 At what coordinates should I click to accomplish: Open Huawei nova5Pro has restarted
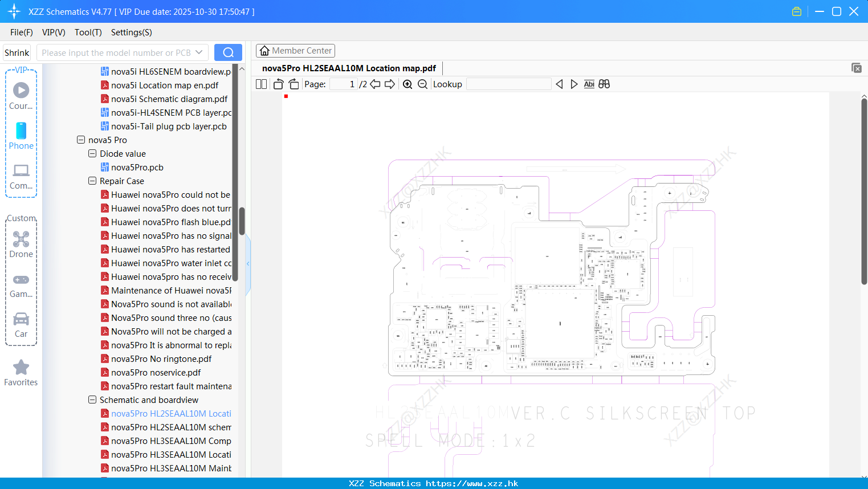pyautogui.click(x=165, y=249)
